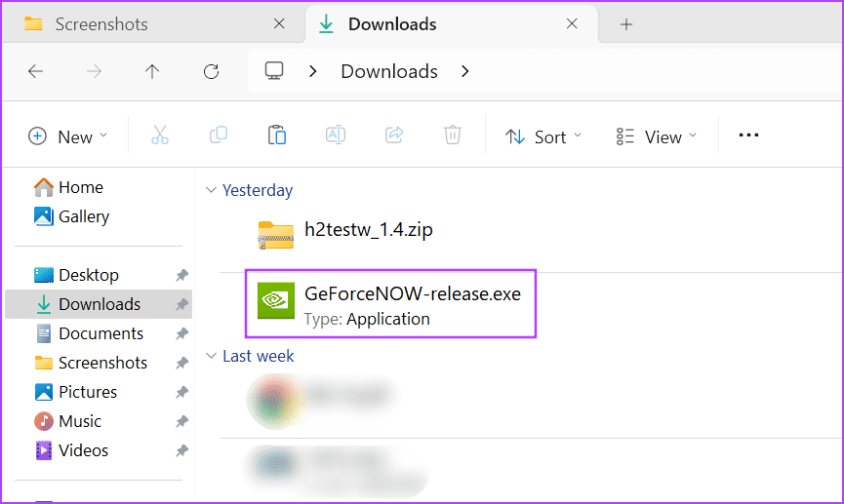Viewport: 844px width, 504px height.
Task: Open Desktop in the sidebar
Action: pyautogui.click(x=76, y=275)
